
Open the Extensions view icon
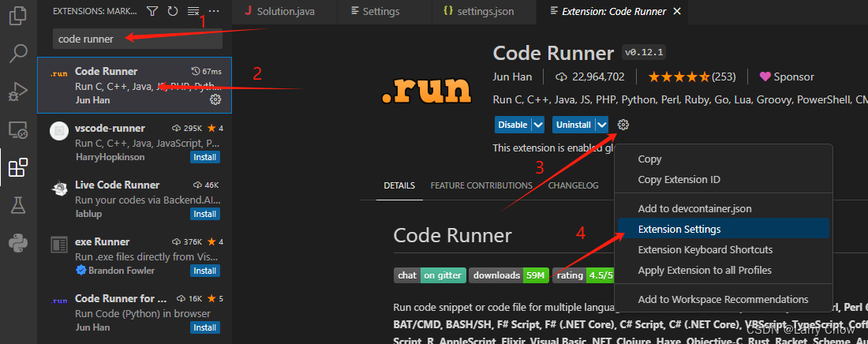(x=18, y=167)
